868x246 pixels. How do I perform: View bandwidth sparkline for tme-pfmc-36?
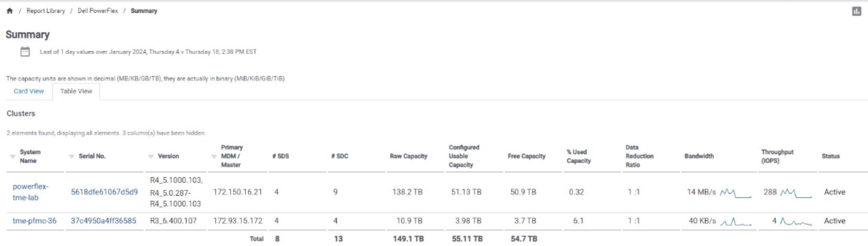coord(736,222)
